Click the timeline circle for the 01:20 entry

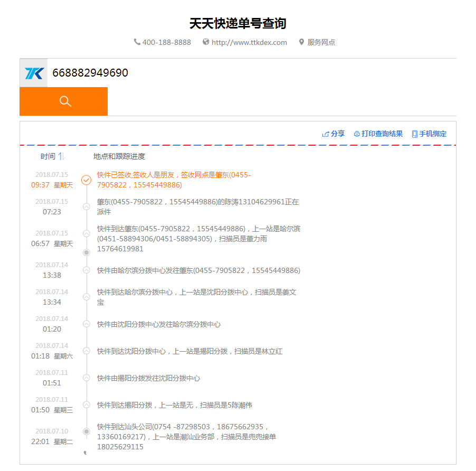click(87, 324)
